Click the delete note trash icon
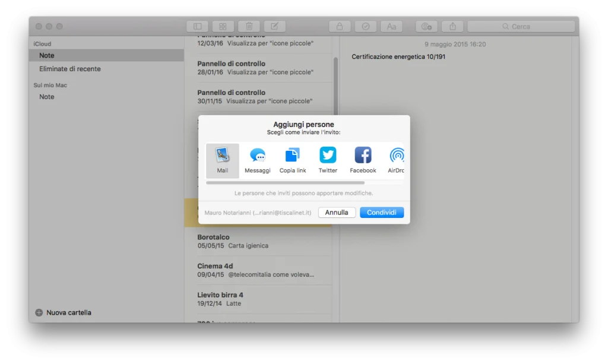Screen dimensions: 608x364 (249, 26)
